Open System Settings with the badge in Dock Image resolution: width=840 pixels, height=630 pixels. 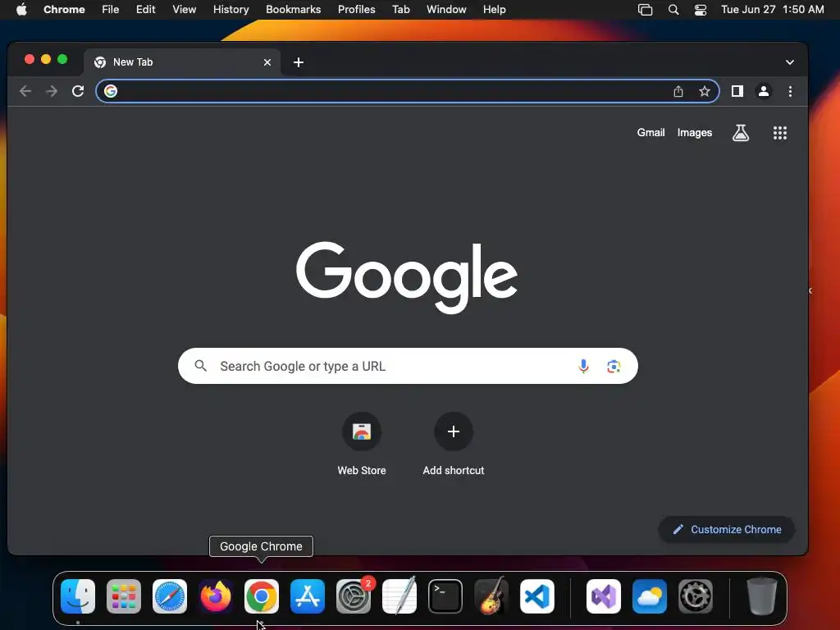pos(354,596)
